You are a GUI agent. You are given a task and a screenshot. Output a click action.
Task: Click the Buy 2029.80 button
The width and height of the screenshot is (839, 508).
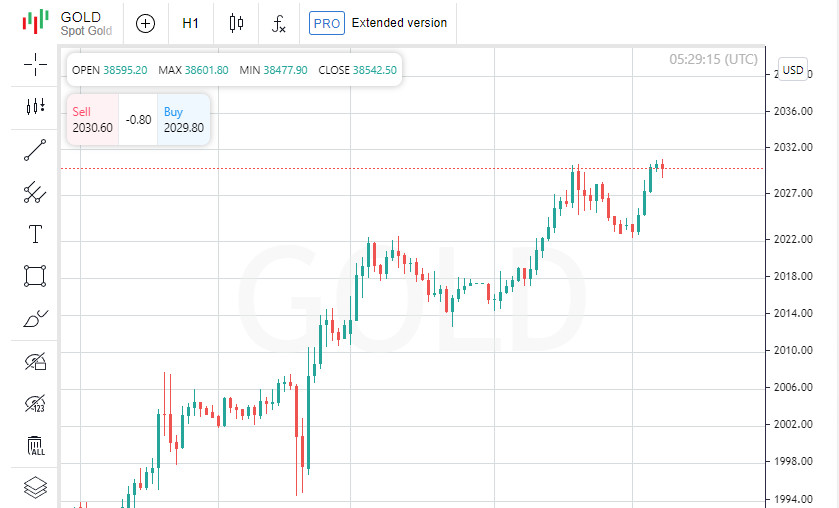pyautogui.click(x=183, y=119)
